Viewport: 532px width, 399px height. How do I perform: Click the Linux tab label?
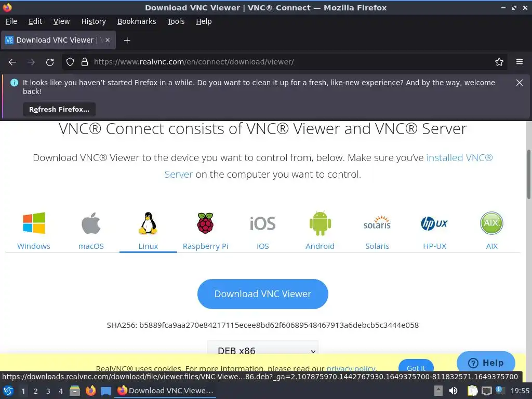[x=148, y=246]
